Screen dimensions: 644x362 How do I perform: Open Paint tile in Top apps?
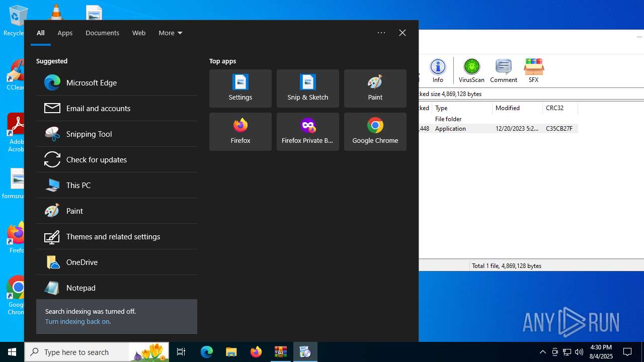(375, 88)
